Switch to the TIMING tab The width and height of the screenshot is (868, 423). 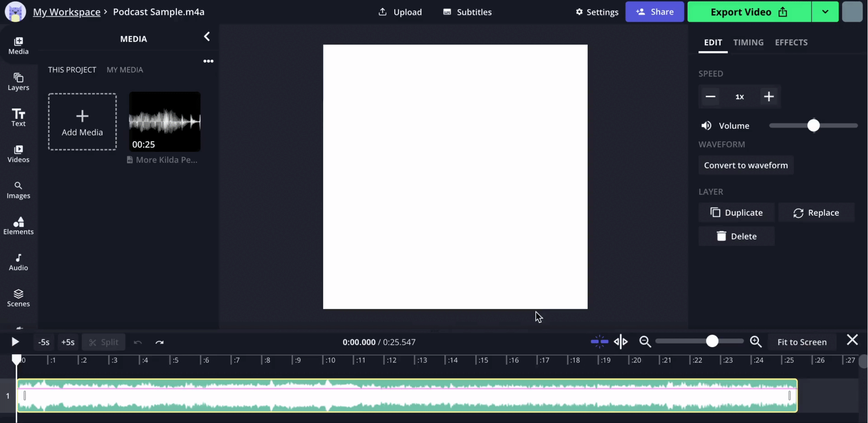coord(748,42)
